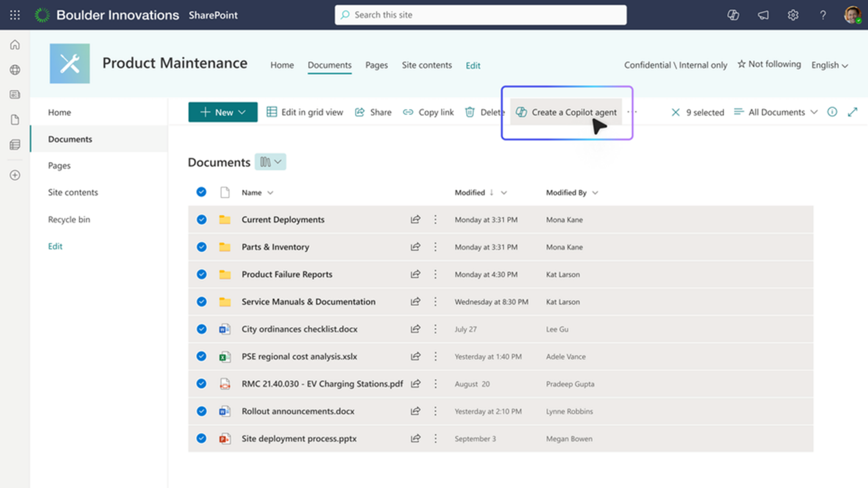This screenshot has height=488, width=868.
Task: Expand the New menu dropdown
Action: click(x=242, y=112)
